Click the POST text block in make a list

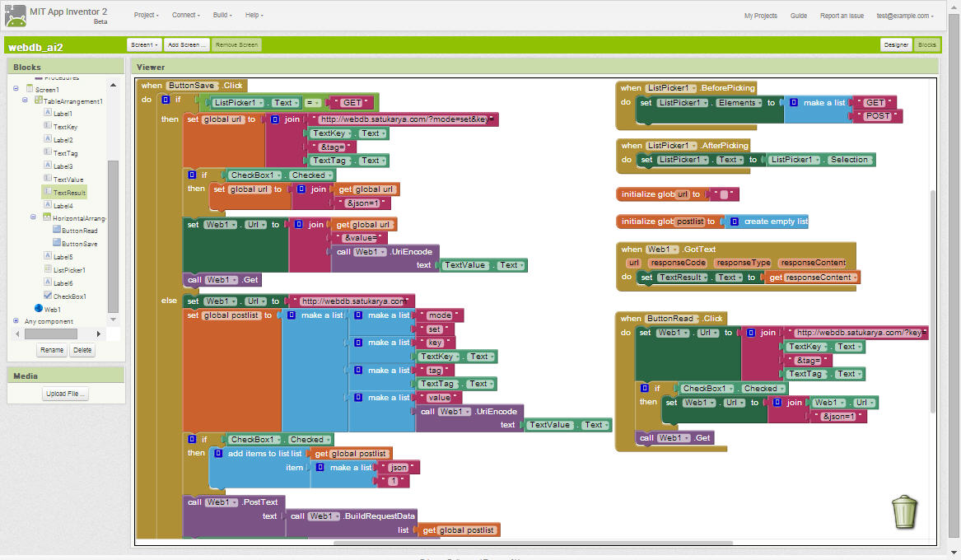877,116
